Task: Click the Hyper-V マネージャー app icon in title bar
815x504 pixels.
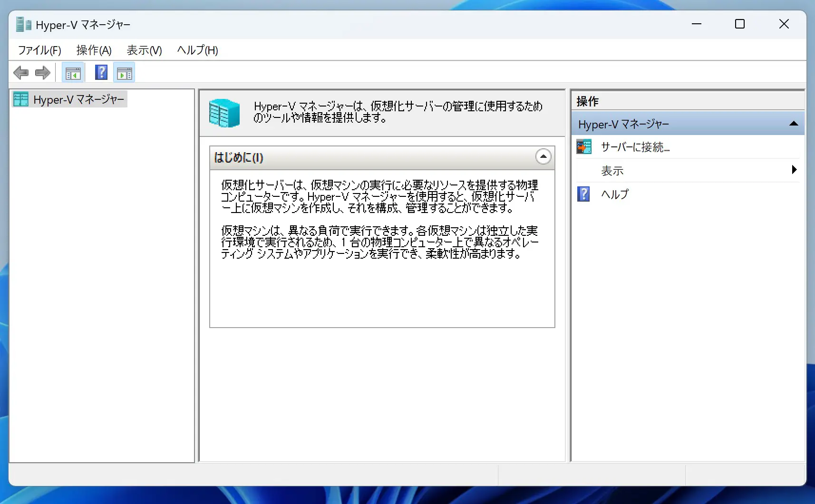Action: pyautogui.click(x=22, y=24)
